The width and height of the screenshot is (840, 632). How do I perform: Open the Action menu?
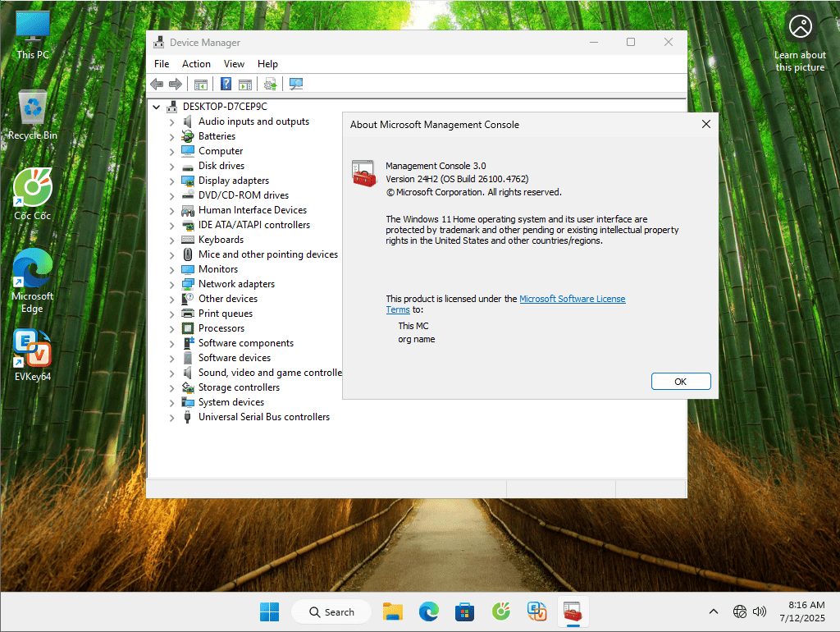point(196,64)
